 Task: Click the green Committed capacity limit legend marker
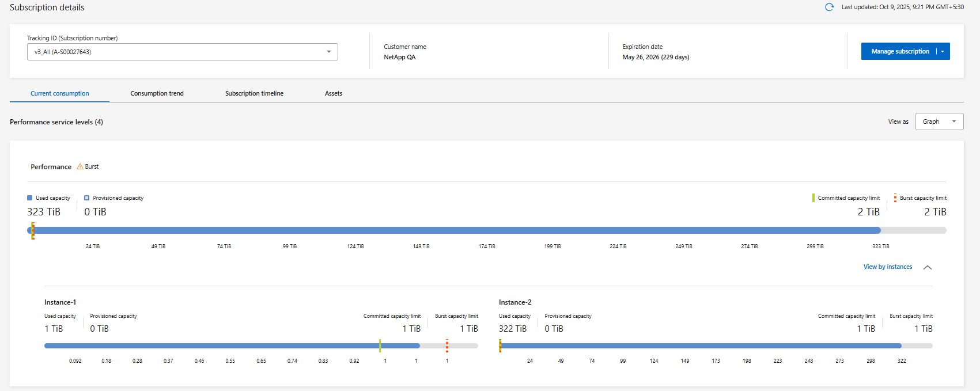point(813,198)
